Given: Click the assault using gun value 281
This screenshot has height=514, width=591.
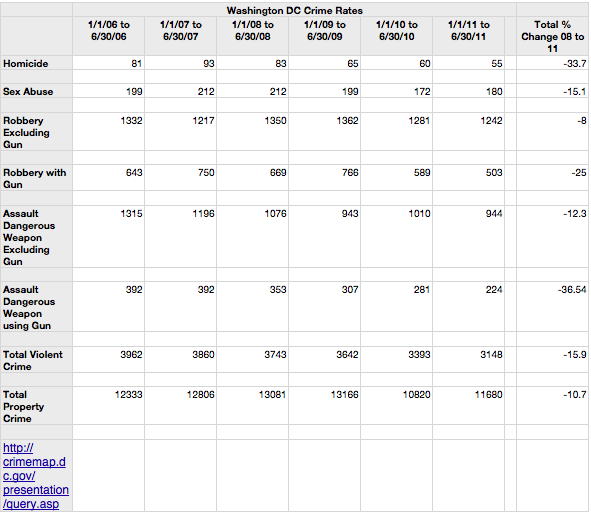Looking at the screenshot, I should [x=422, y=290].
